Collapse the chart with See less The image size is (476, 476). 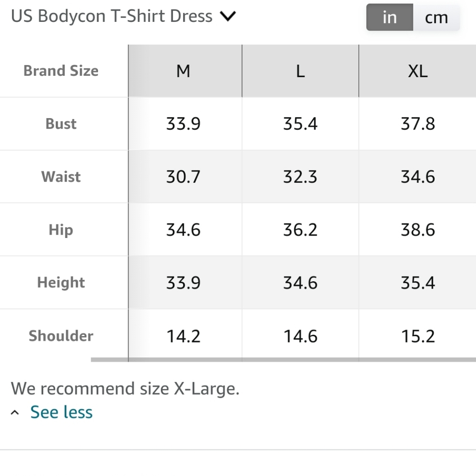(x=61, y=412)
